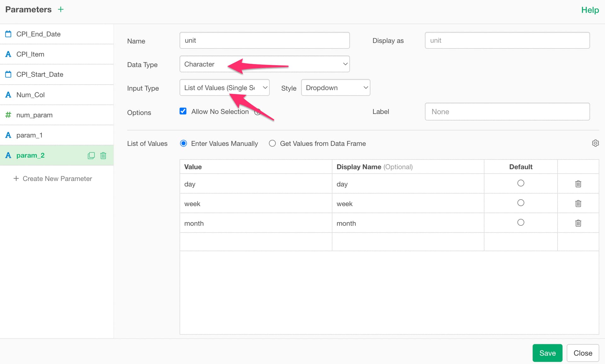
Task: Duplicate the param_2 parameter
Action: [x=91, y=156]
